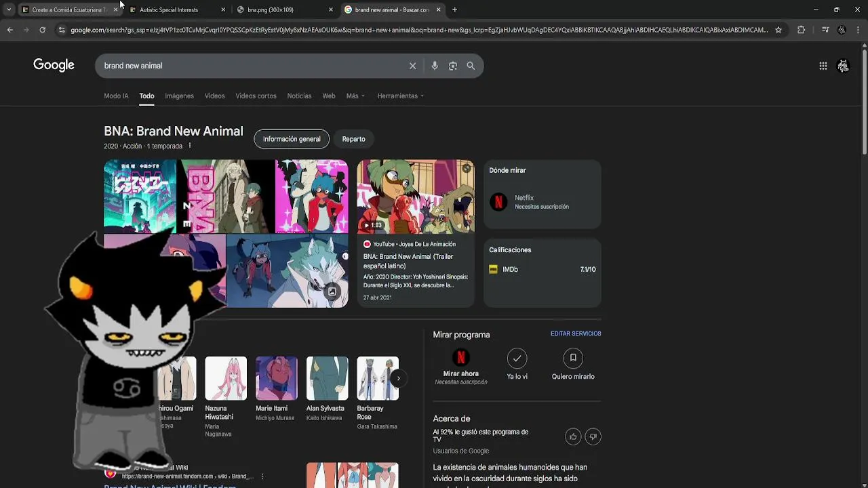
Task: Reload the page with refresh icon
Action: point(42,30)
